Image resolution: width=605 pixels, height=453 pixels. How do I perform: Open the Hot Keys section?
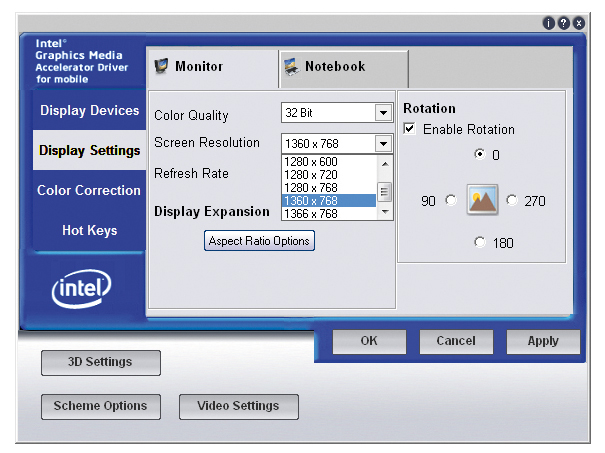[90, 230]
